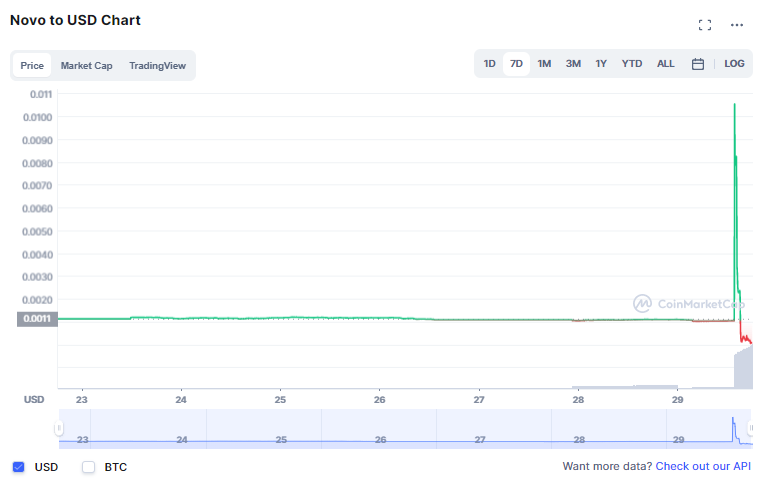767x491 pixels.
Task: Select the 3M time range
Action: tap(573, 64)
